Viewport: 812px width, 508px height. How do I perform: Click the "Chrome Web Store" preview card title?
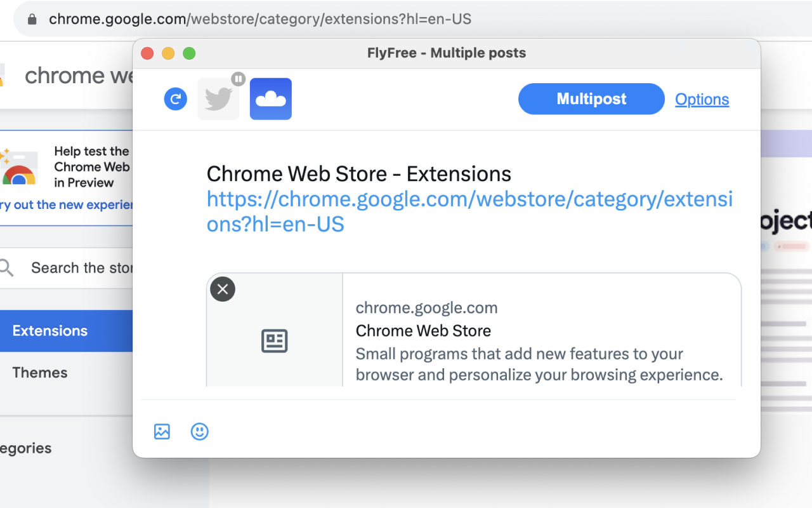pyautogui.click(x=423, y=331)
